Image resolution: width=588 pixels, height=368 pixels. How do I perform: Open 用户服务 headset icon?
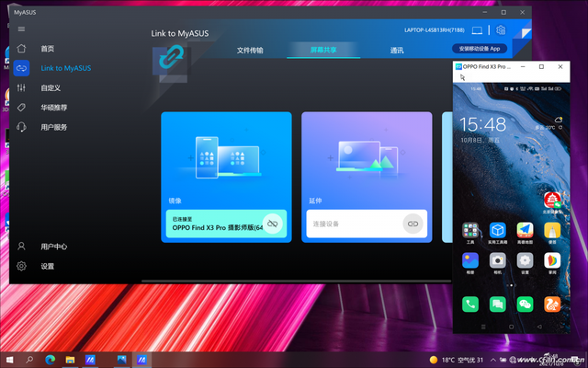(x=21, y=127)
